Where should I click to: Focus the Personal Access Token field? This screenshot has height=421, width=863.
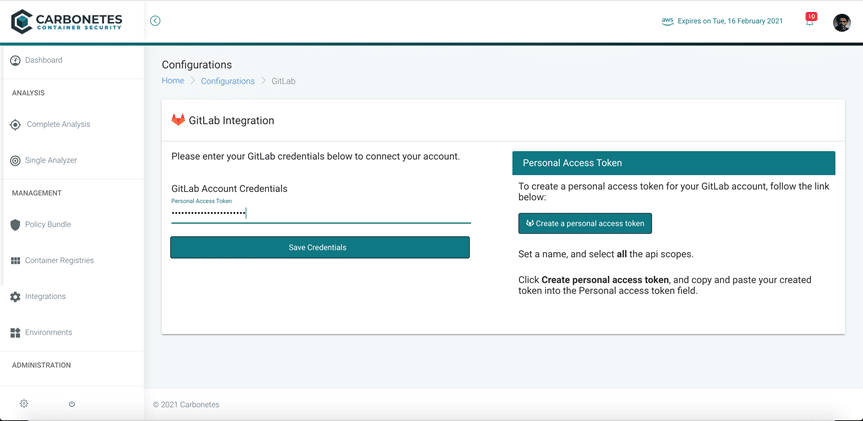pos(321,214)
